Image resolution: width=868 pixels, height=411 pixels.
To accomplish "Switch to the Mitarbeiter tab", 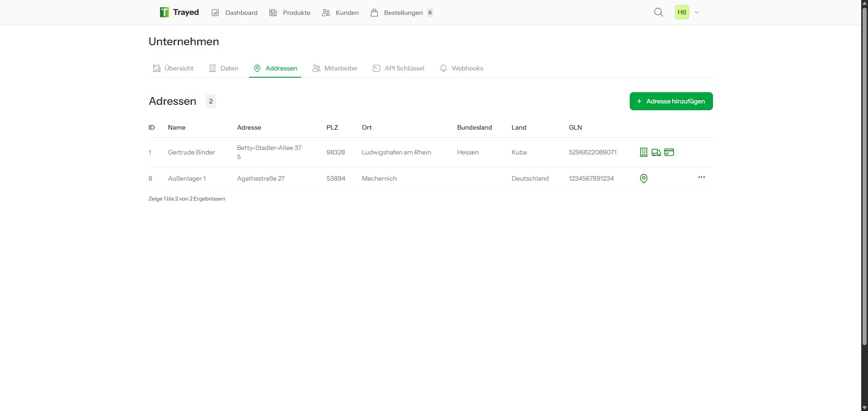I will (341, 68).
